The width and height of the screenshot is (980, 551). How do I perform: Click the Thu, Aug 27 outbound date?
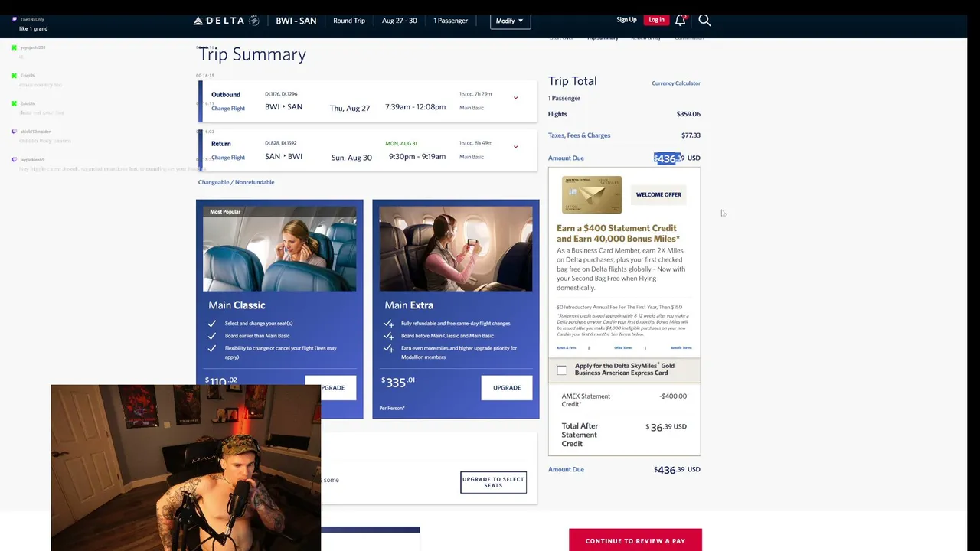[x=350, y=109]
